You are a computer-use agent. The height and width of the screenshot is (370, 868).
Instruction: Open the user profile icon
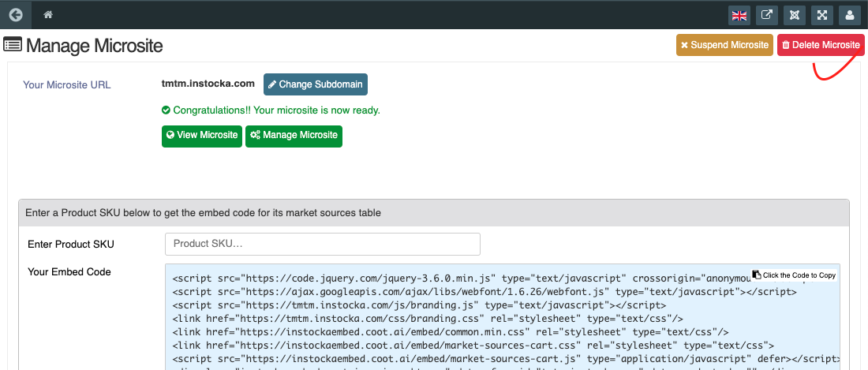[x=850, y=16]
